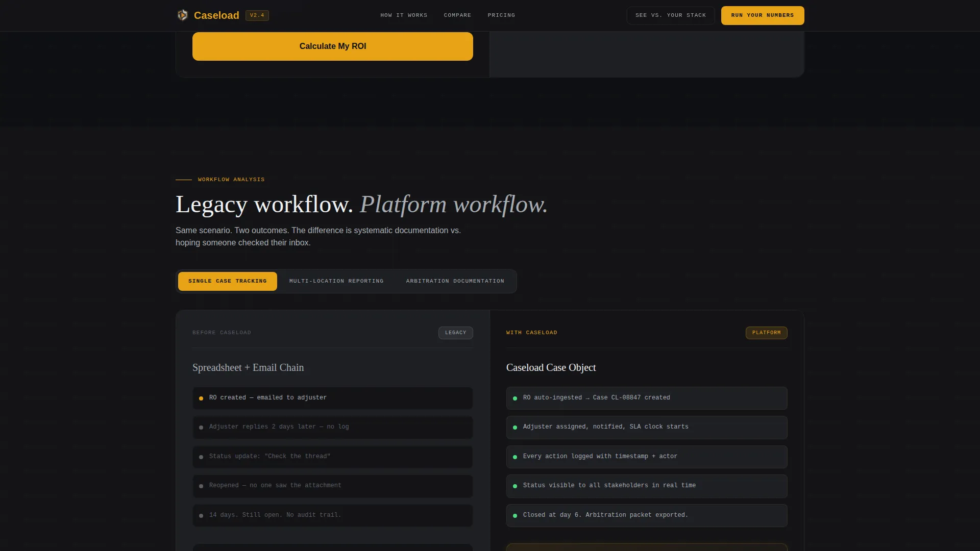Select 'Status update: Check the thread' row
The height and width of the screenshot is (551, 980).
(333, 457)
